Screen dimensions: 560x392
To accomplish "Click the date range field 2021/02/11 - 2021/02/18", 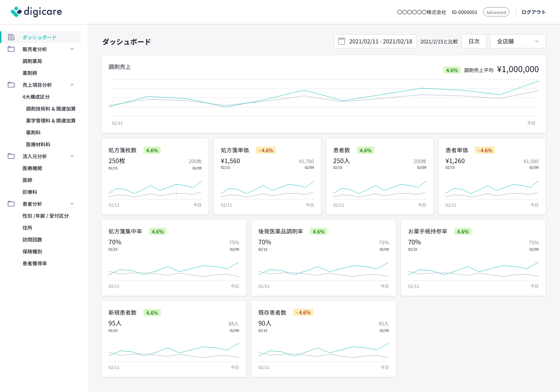I will tap(380, 41).
